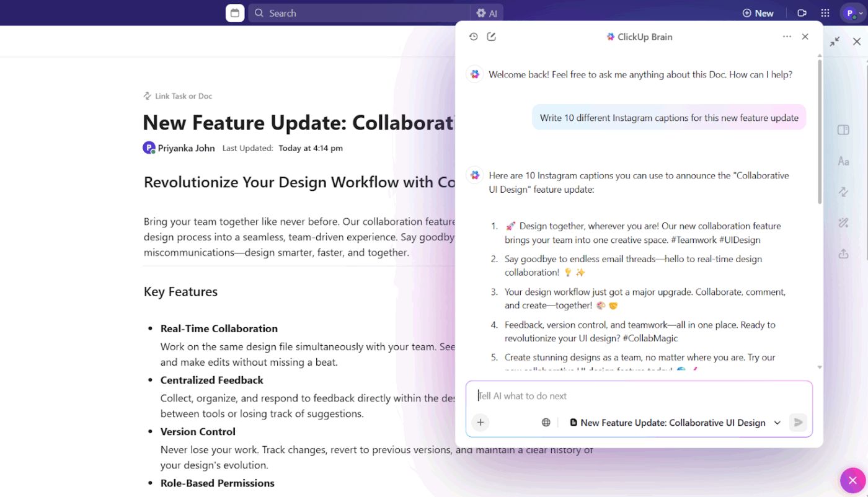Open the ClickUp Brain options menu with the ellipsis
The image size is (868, 497).
(786, 37)
